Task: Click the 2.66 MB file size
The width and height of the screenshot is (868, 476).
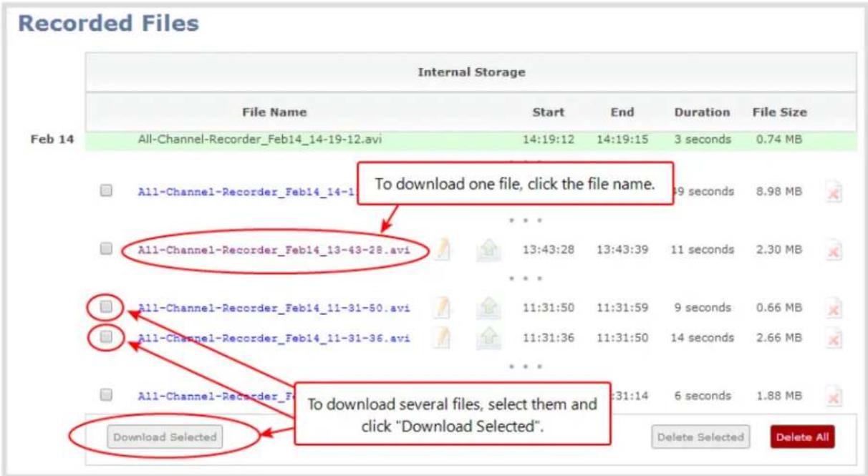Action: tap(779, 338)
